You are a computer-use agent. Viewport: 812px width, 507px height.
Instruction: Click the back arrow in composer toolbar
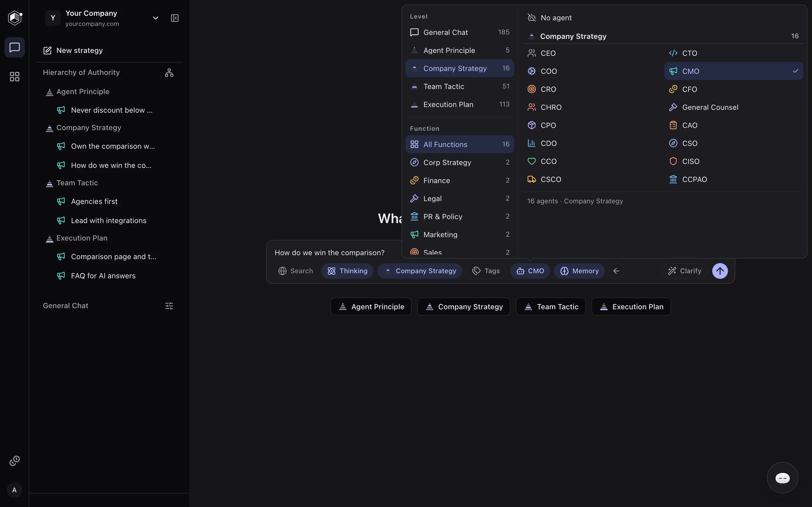(x=616, y=271)
